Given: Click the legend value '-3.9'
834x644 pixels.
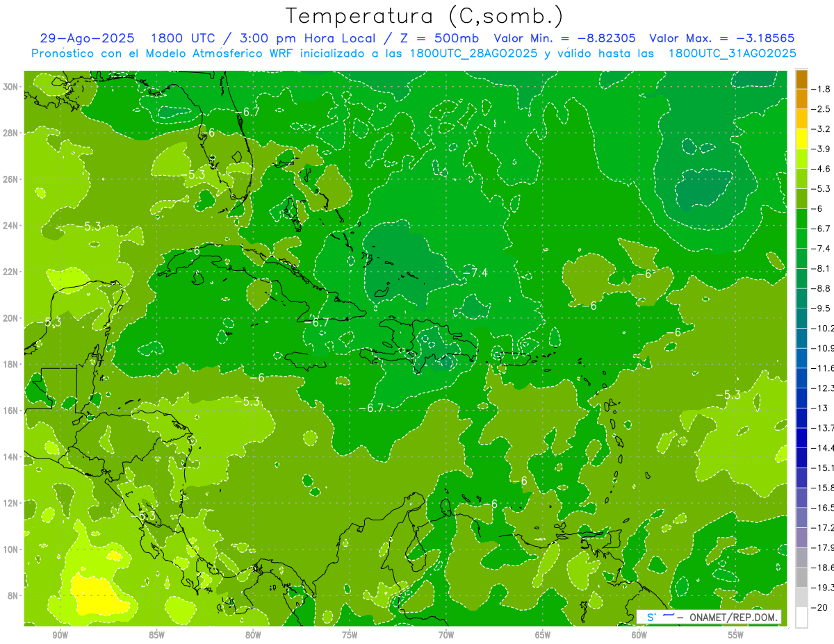Looking at the screenshot, I should (822, 149).
